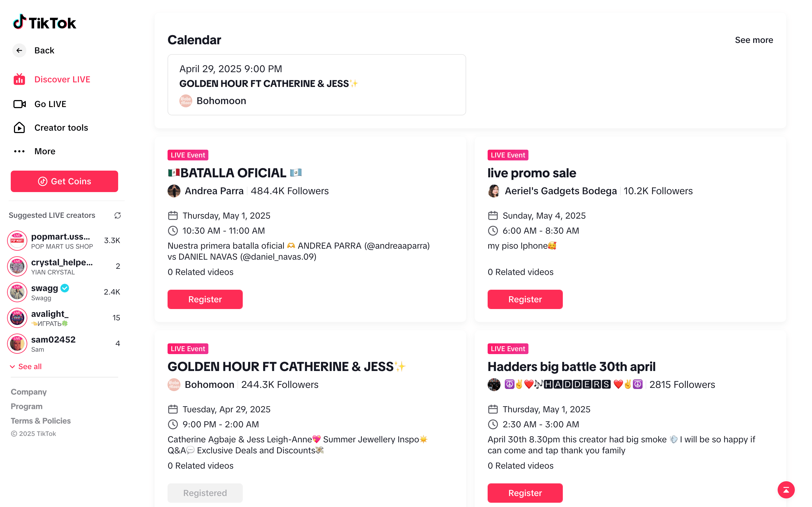
Task: Click See more in Calendar
Action: pyautogui.click(x=754, y=40)
